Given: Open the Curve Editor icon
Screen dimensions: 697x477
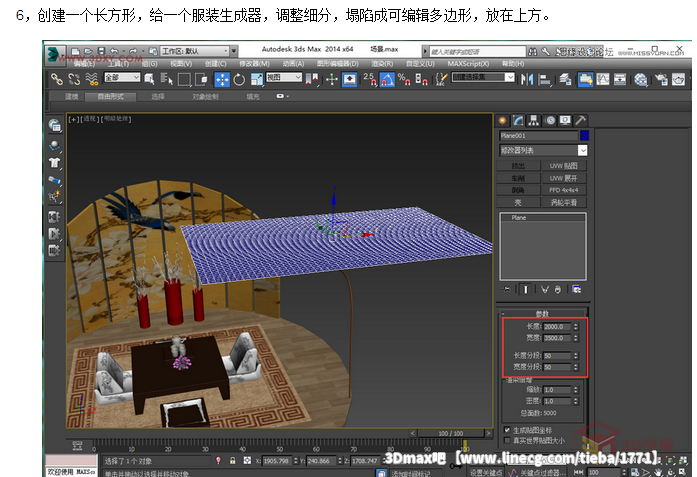Looking at the screenshot, I should point(603,80).
